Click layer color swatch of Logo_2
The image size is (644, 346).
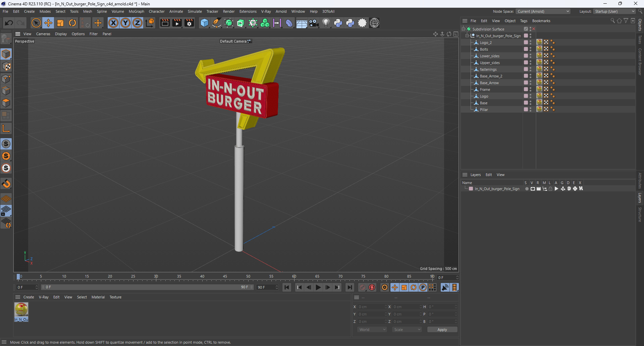(x=526, y=42)
